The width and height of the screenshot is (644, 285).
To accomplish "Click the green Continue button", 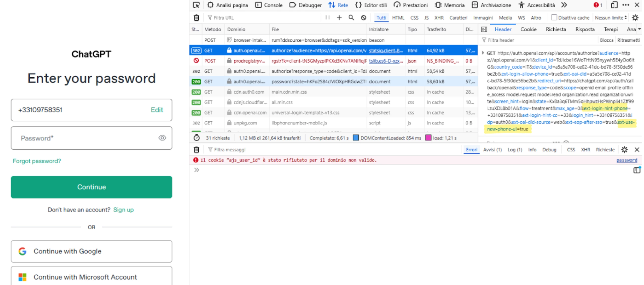I will [x=91, y=187].
